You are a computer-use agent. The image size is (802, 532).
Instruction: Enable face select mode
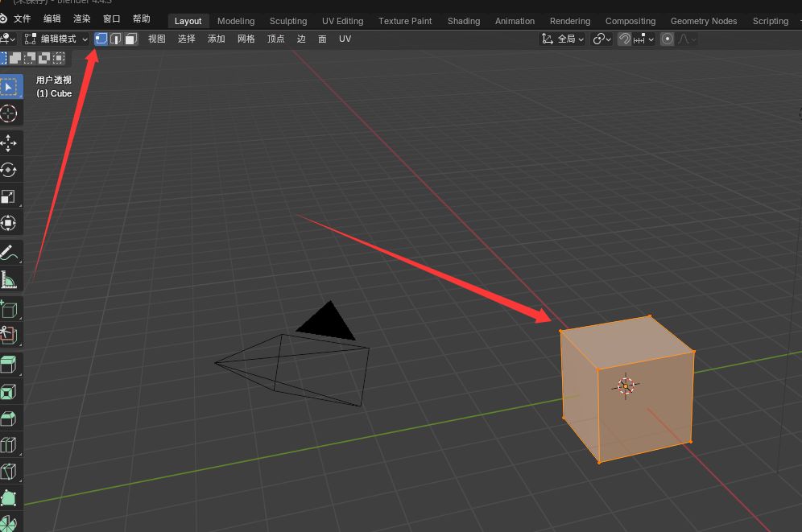point(131,39)
